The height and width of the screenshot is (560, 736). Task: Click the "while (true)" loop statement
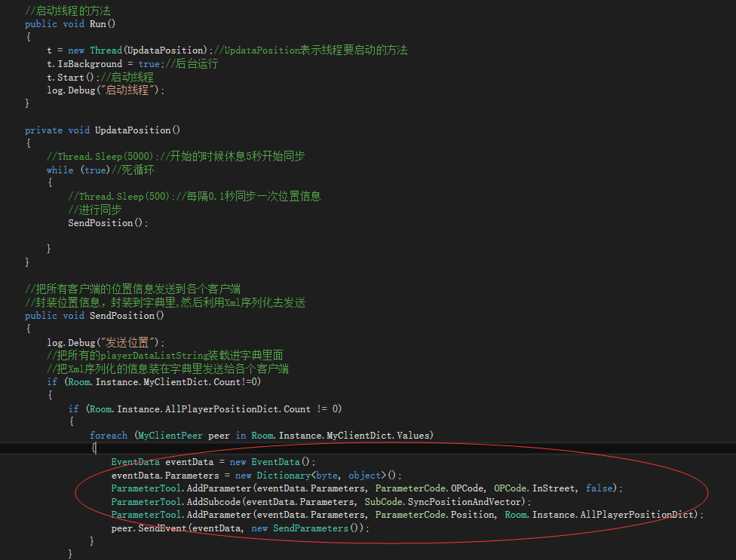[x=78, y=170]
